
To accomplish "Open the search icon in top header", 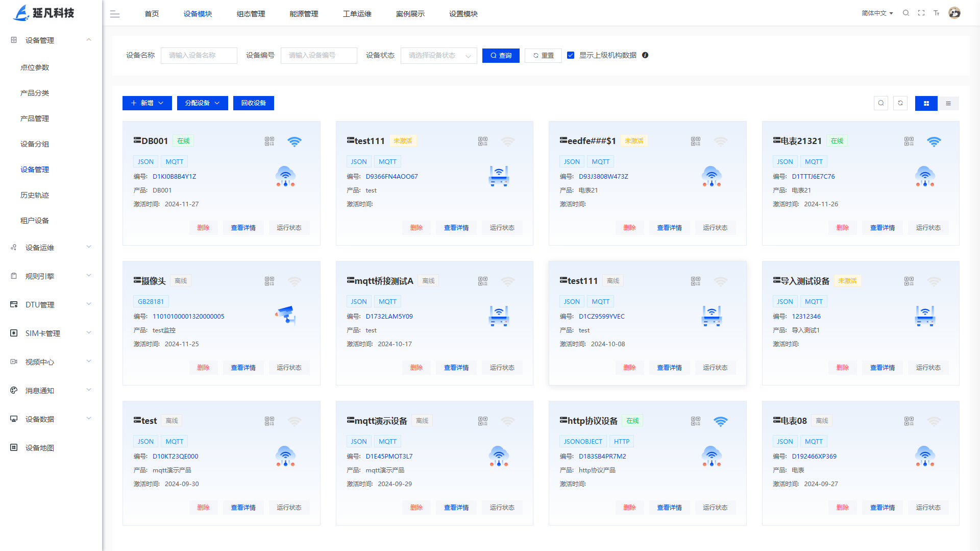I will pos(906,13).
